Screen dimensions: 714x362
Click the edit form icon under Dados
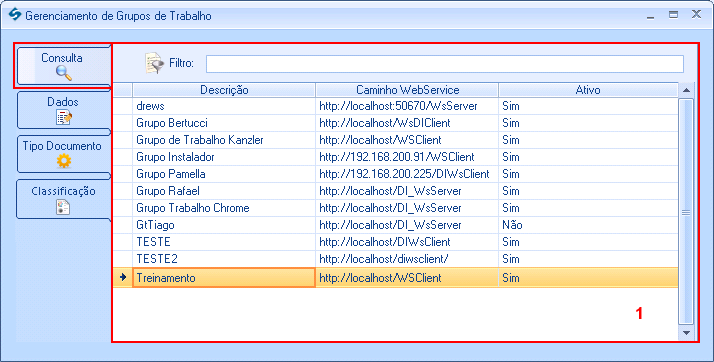[x=64, y=117]
